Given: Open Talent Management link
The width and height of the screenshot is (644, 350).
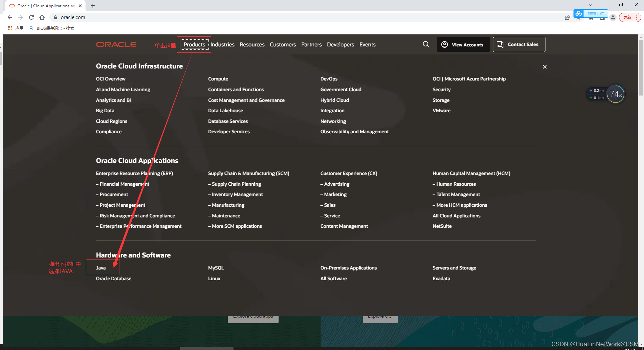Looking at the screenshot, I should (456, 194).
